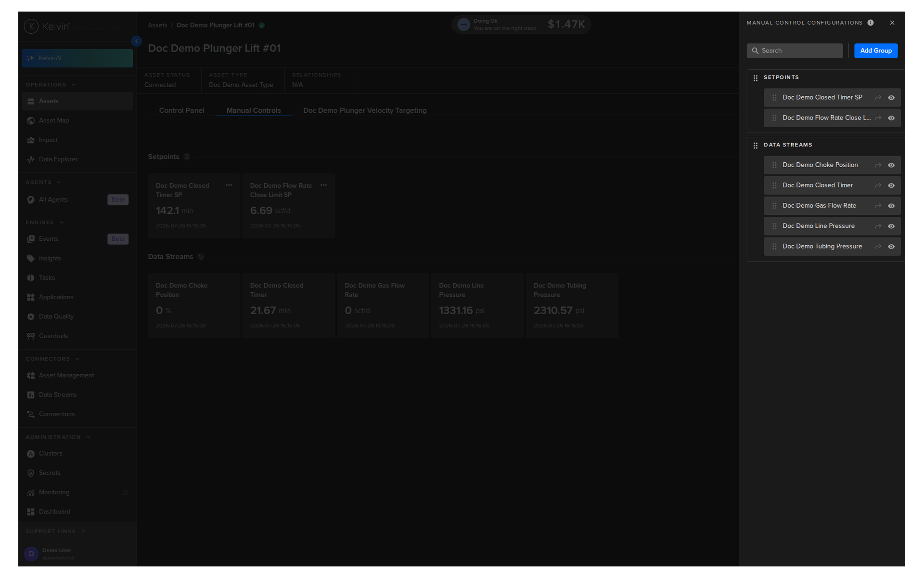Image resolution: width=924 pixels, height=578 pixels.
Task: Select the Manual Controls tab
Action: pos(254,110)
